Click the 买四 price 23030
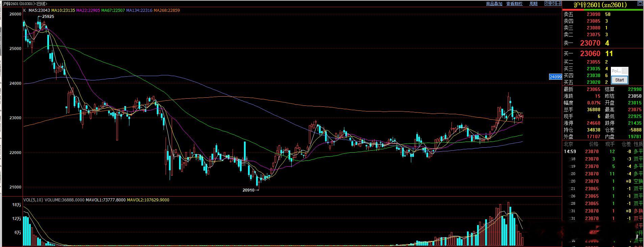 (x=594, y=75)
